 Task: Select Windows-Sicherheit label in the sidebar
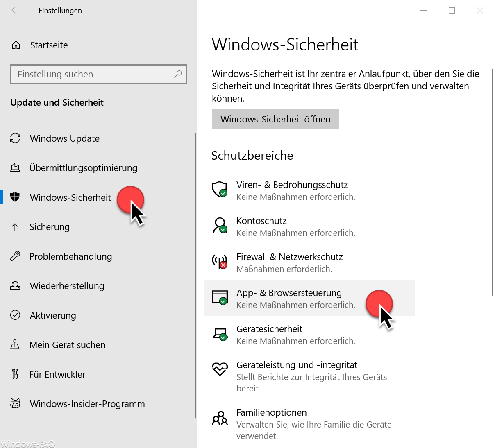tap(70, 197)
